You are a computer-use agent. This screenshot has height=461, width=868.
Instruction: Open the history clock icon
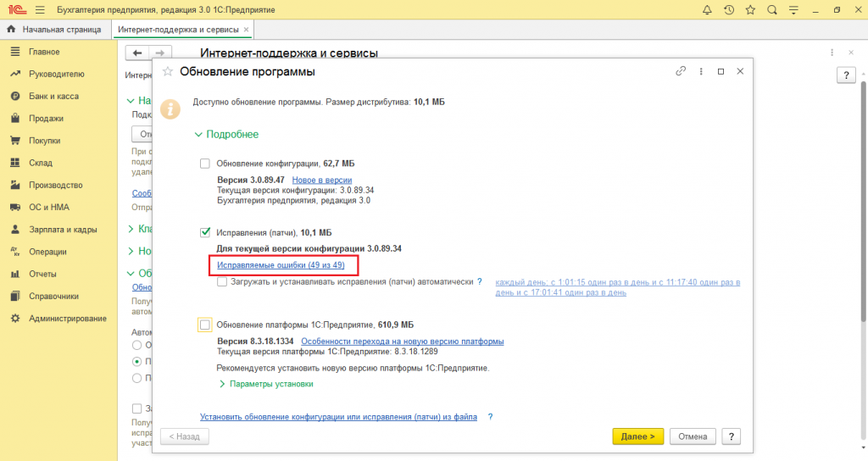pyautogui.click(x=729, y=10)
